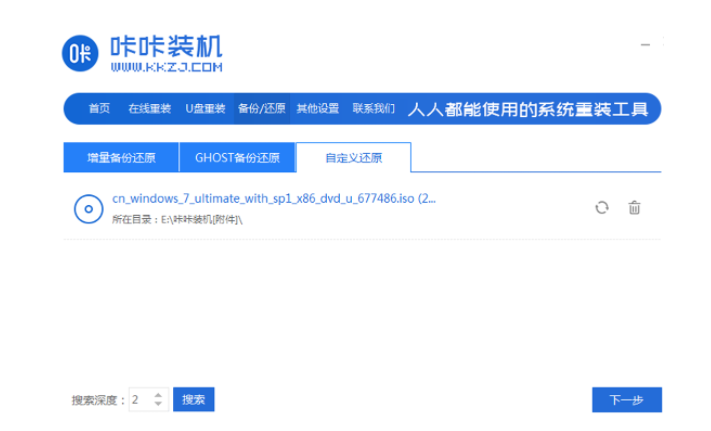This screenshot has width=711, height=431.
Task: Select the cn_windows_7_ultimate_with_sp1_x86 ISO file name
Action: coord(274,199)
